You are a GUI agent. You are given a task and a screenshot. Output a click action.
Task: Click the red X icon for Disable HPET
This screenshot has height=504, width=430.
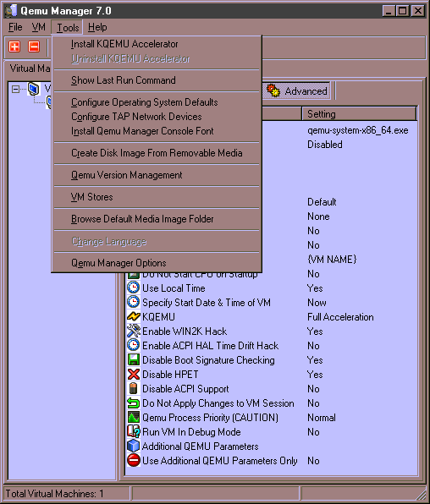coord(133,374)
